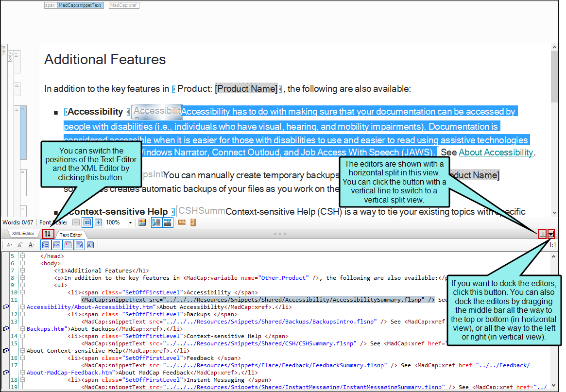566x392 pixels.
Task: Open the dock editors dropdown arrow
Action: 551,234
